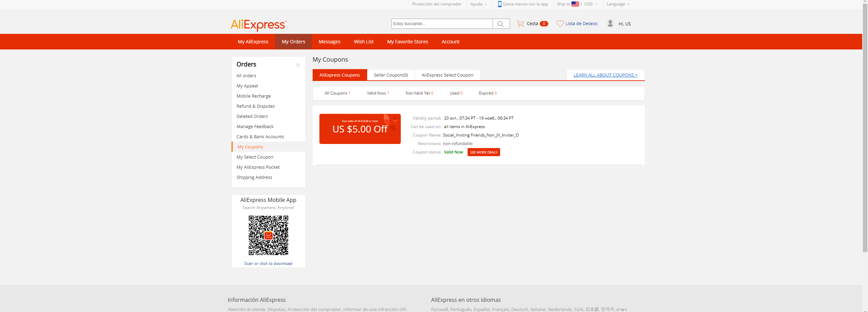Filter by Valid Now coupons
Image resolution: width=868 pixels, height=312 pixels.
(378, 93)
